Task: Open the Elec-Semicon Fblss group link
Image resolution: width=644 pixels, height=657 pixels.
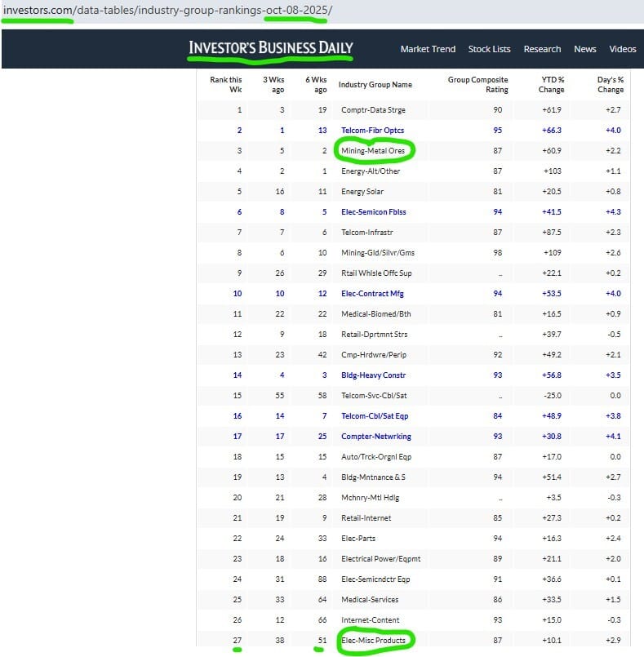Action: (x=374, y=212)
